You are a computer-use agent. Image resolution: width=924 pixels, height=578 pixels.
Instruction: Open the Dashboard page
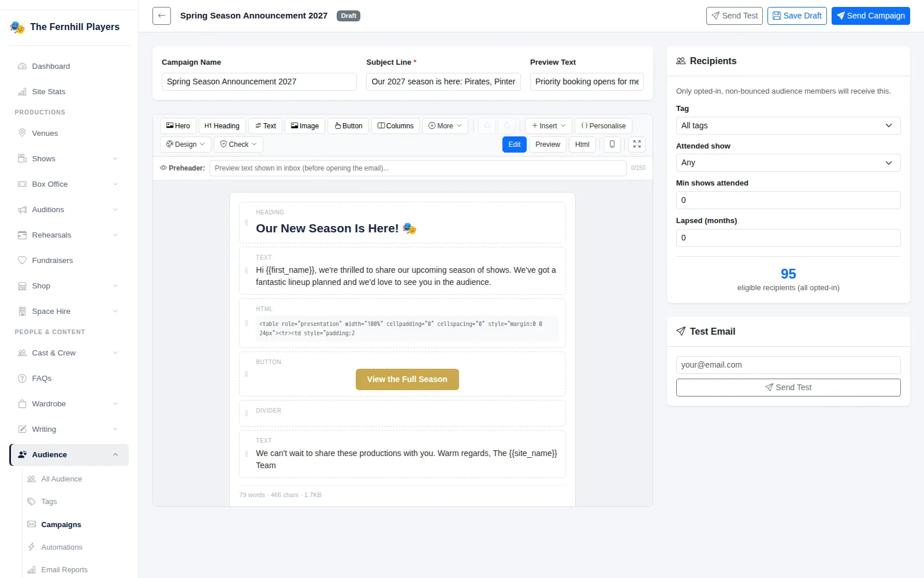pyautogui.click(x=69, y=66)
